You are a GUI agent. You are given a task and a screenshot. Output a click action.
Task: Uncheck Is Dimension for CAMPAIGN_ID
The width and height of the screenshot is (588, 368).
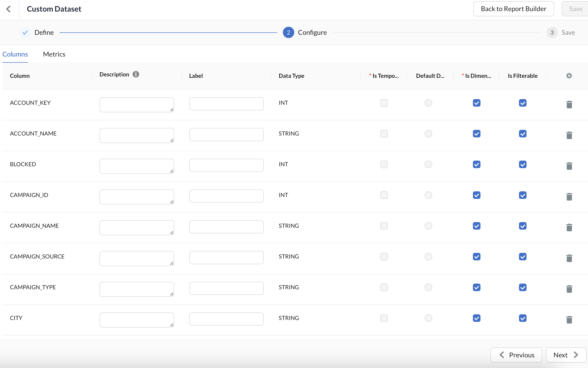tap(476, 195)
